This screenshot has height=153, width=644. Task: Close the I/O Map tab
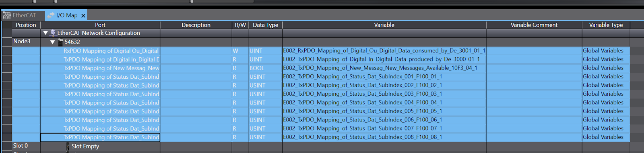click(83, 16)
